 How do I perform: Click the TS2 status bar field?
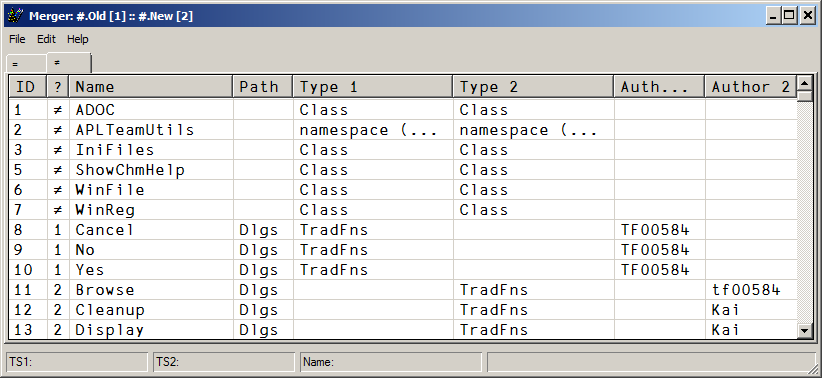coord(224,362)
